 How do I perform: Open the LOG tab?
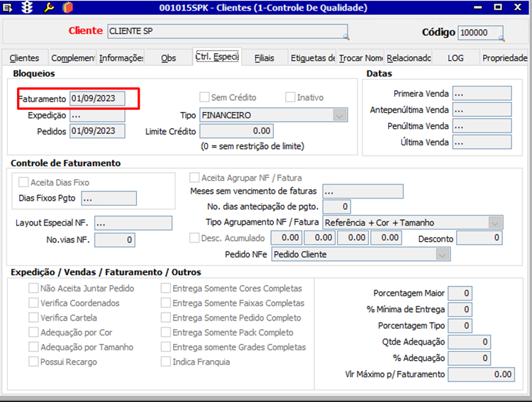click(455, 58)
